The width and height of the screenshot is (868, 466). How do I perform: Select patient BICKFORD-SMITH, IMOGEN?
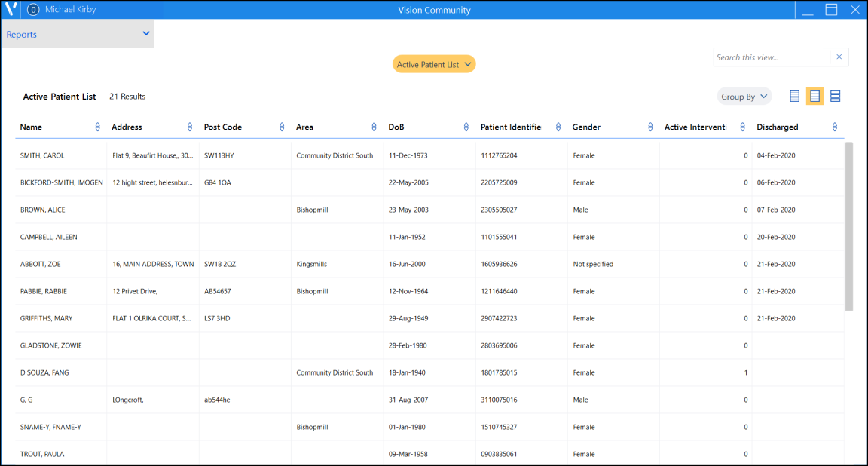[x=62, y=182]
